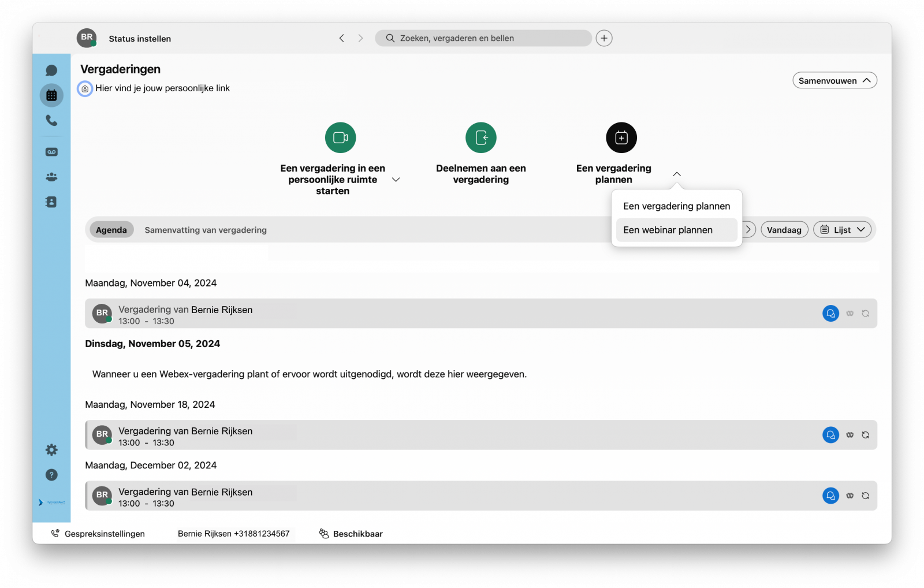
Task: Start chat for the November 04 meeting
Action: pos(830,313)
